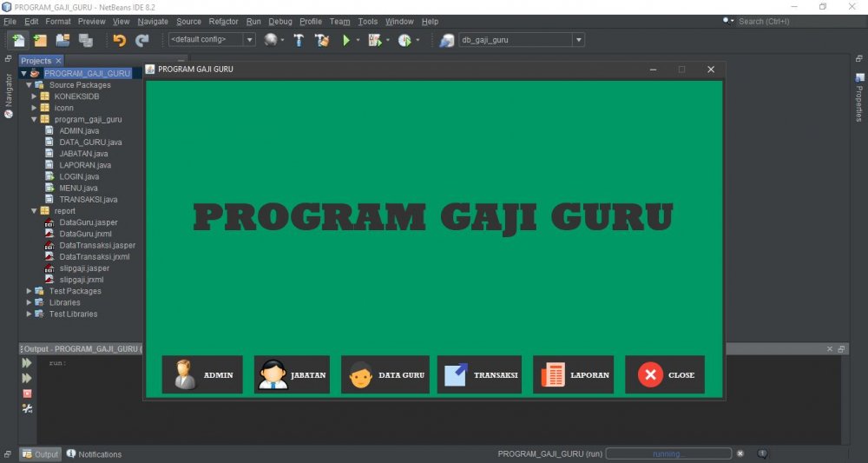Select LOGIN.java in the project tree
868x463 pixels.
(78, 176)
